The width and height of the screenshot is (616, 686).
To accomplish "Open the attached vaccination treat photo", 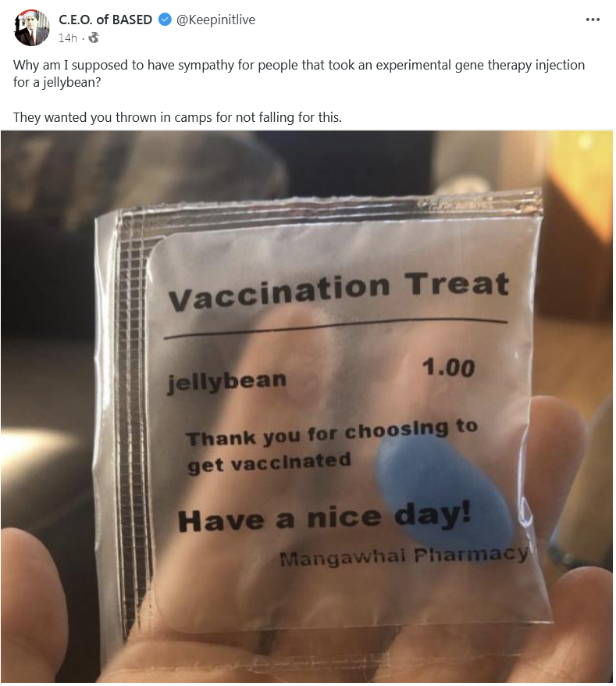I will pos(307,406).
